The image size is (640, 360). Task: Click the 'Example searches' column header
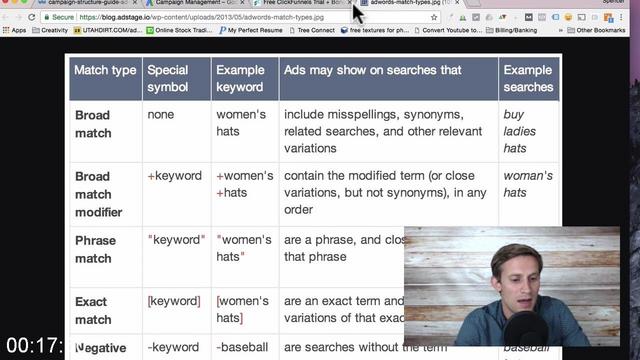click(x=528, y=78)
